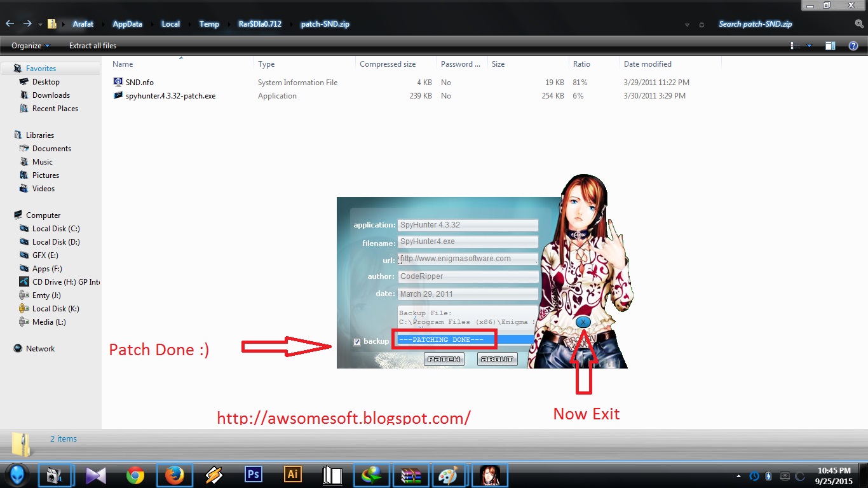Go forward using the Explorer forward arrow

coord(27,24)
